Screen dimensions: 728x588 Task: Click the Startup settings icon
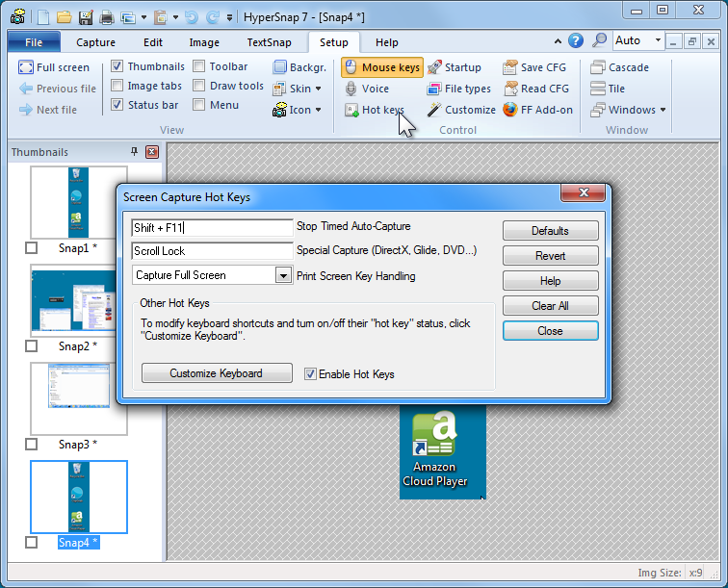435,67
